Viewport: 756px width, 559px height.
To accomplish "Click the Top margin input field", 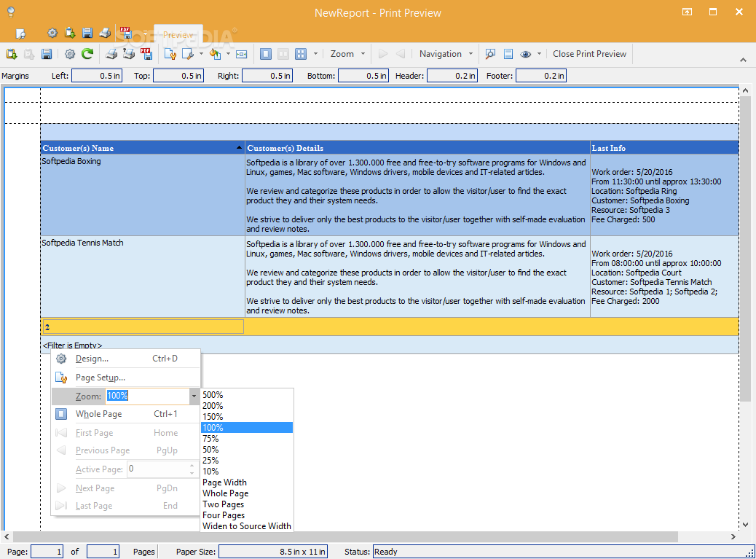I will click(x=178, y=76).
